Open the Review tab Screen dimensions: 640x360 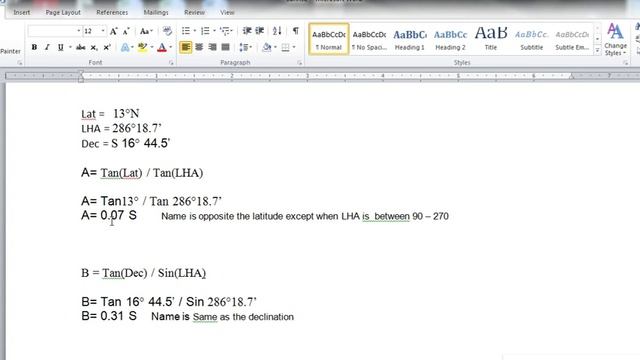tap(194, 13)
